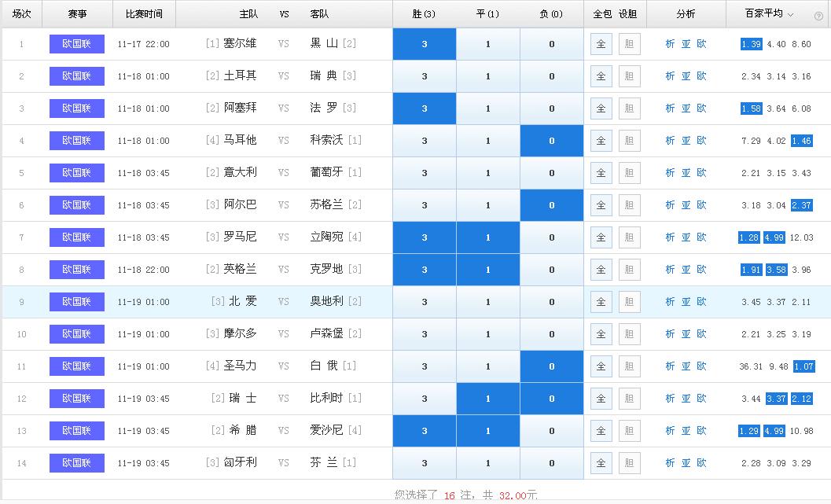Select the 设胆 column header

(x=627, y=14)
